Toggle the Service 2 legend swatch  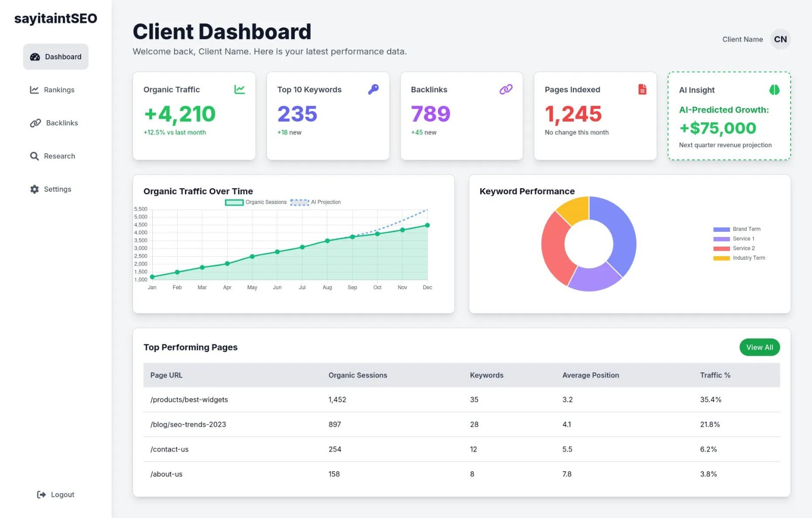click(722, 249)
